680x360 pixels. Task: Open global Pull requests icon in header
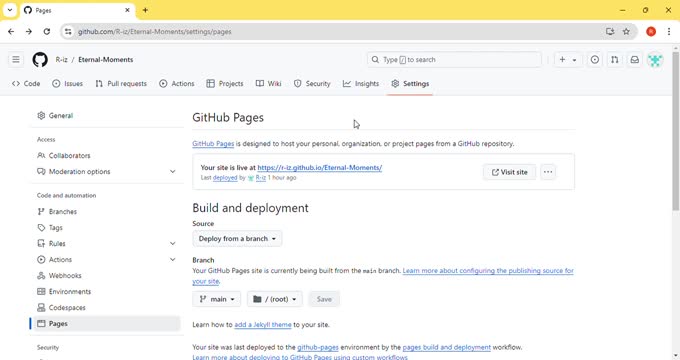click(615, 59)
